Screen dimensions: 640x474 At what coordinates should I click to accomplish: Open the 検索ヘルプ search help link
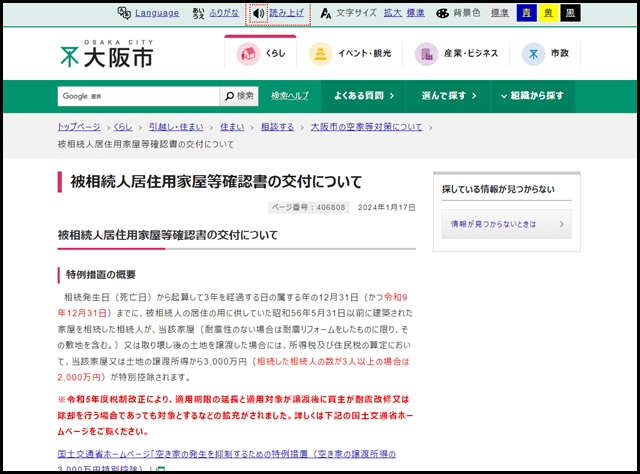(x=290, y=96)
